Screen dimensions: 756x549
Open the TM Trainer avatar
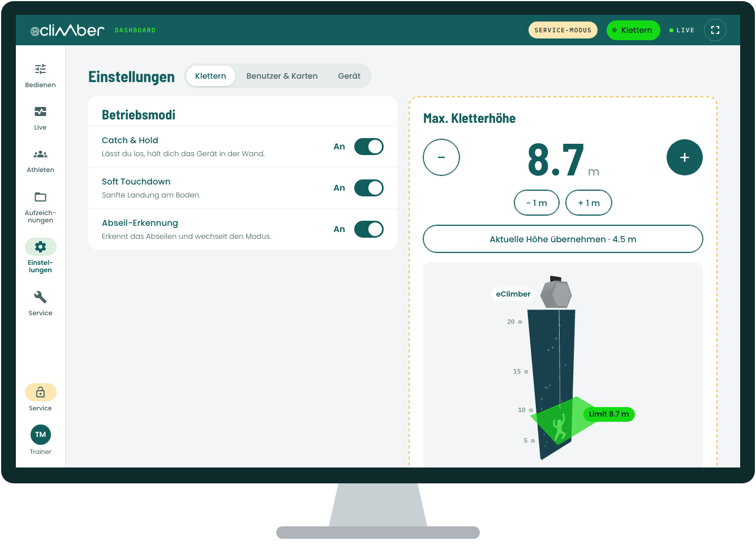tap(40, 435)
